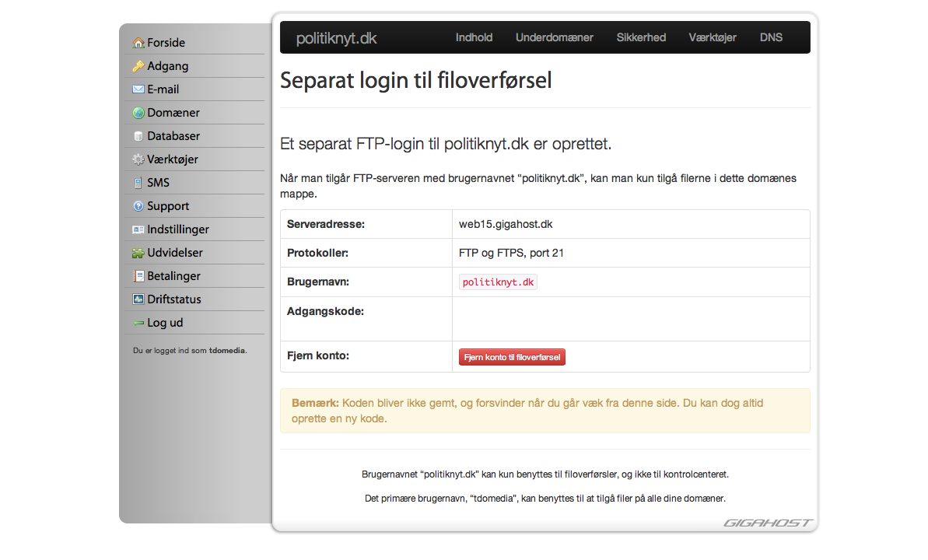
Task: Click the Databaser cylinder icon
Action: coord(138,136)
